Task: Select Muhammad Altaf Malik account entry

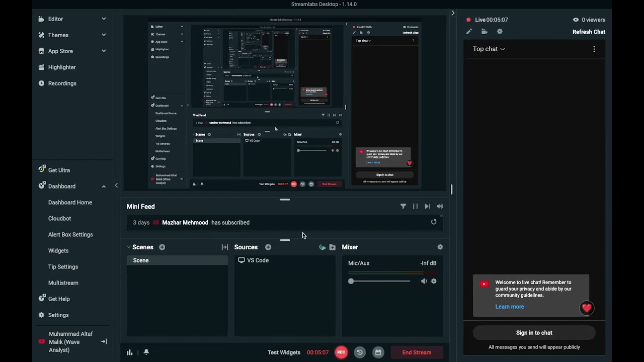Action: tap(70, 342)
